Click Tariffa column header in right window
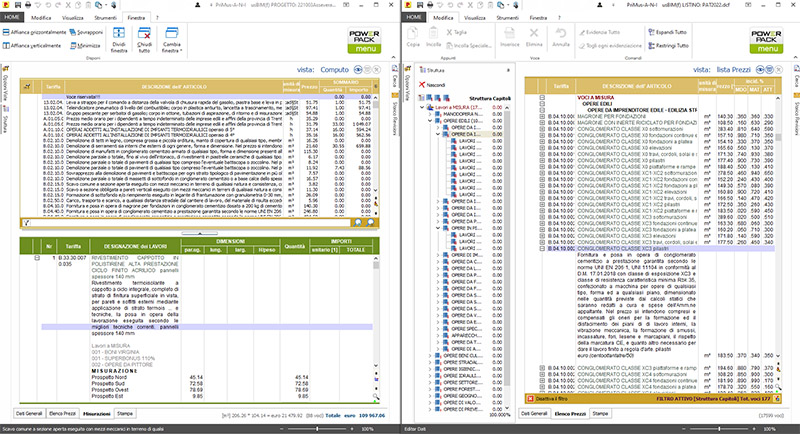 pos(561,86)
